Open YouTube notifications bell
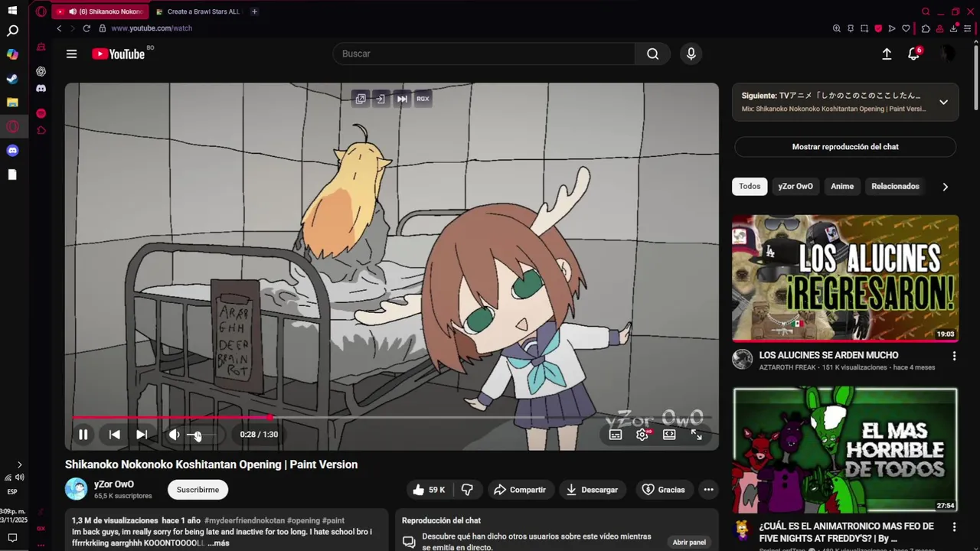The height and width of the screenshot is (551, 980). [914, 54]
